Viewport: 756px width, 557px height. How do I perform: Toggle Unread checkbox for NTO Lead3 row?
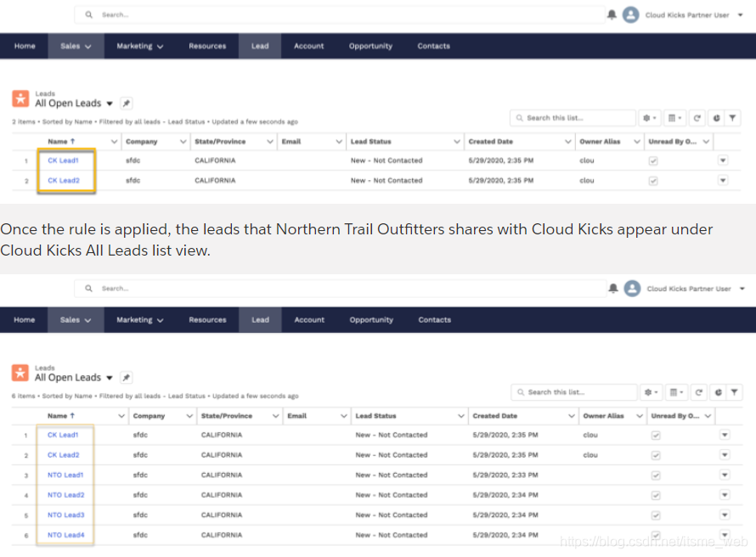point(656,515)
